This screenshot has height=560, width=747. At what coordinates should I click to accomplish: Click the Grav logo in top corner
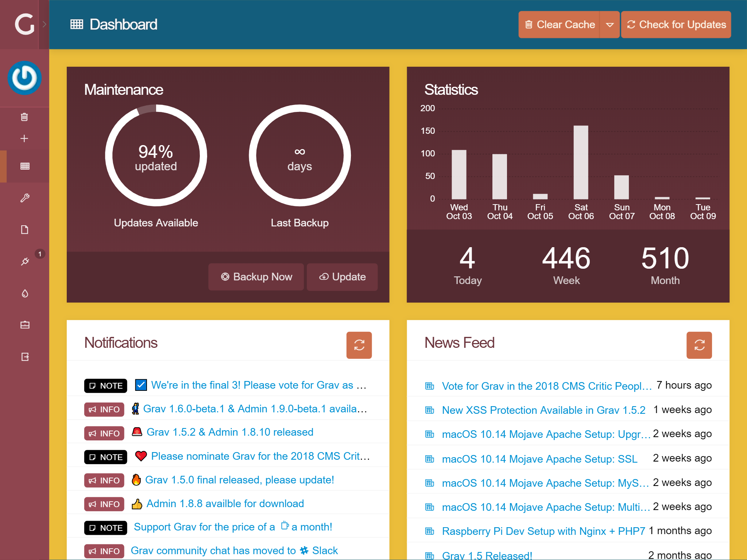24,24
